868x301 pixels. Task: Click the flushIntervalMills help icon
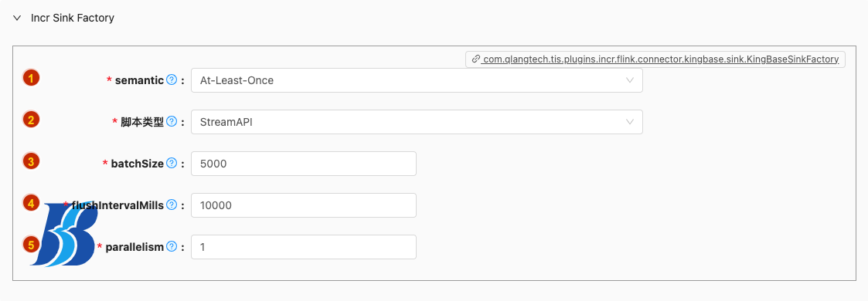pos(172,205)
